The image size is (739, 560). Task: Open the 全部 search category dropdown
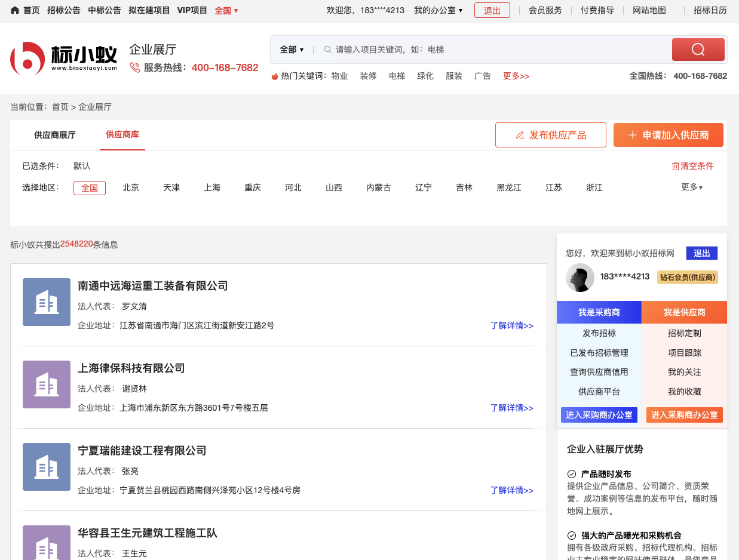click(x=292, y=50)
